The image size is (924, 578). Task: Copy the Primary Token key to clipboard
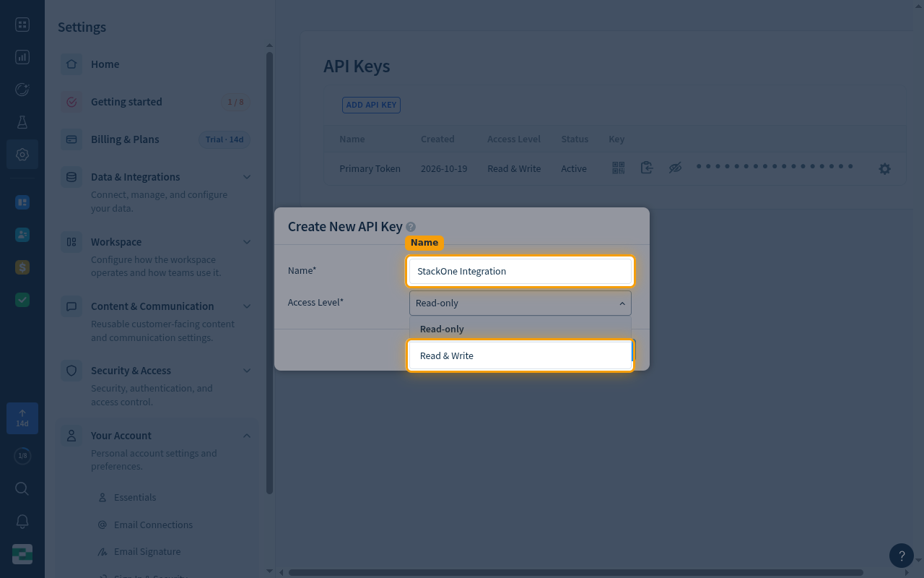tap(647, 168)
